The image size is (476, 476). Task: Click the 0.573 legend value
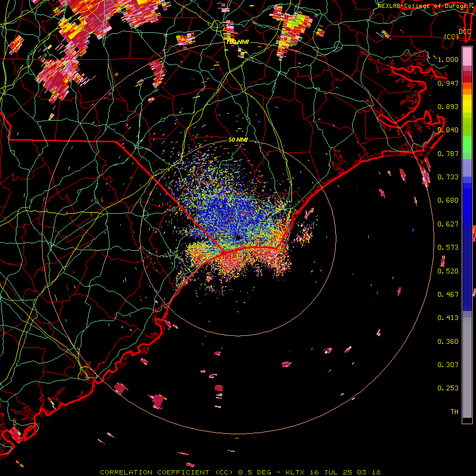(x=448, y=248)
